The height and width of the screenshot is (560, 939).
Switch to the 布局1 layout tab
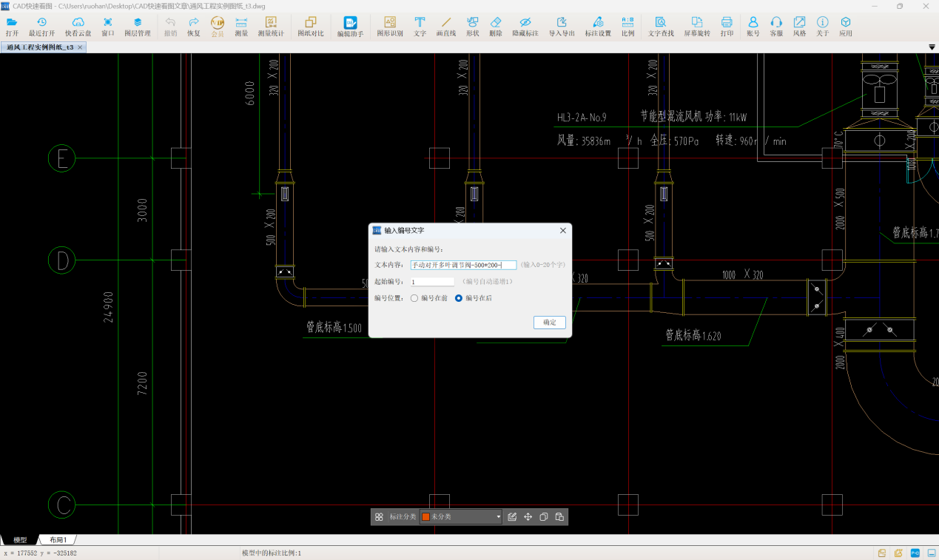click(x=58, y=540)
